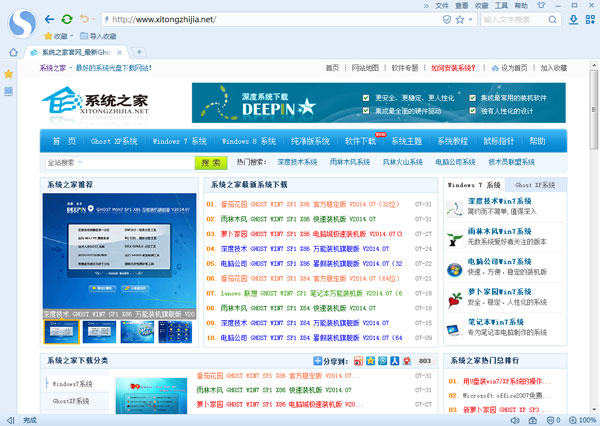Reload the page with green refresh icon
The width and height of the screenshot is (600, 426).
[67, 19]
